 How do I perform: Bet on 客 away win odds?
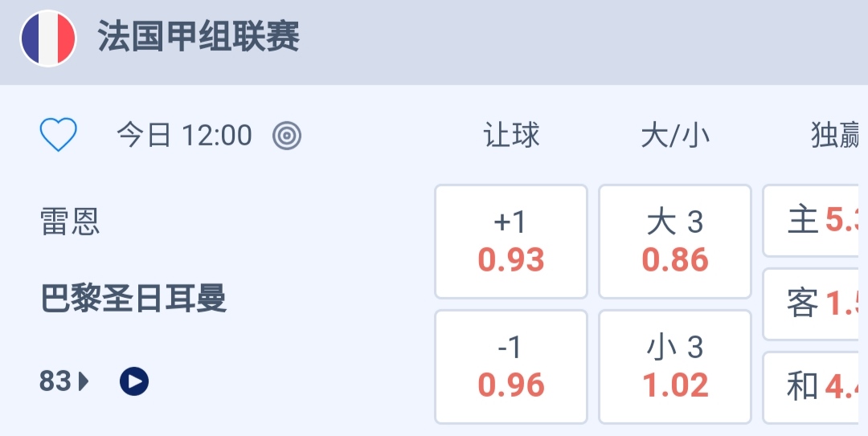pos(815,304)
